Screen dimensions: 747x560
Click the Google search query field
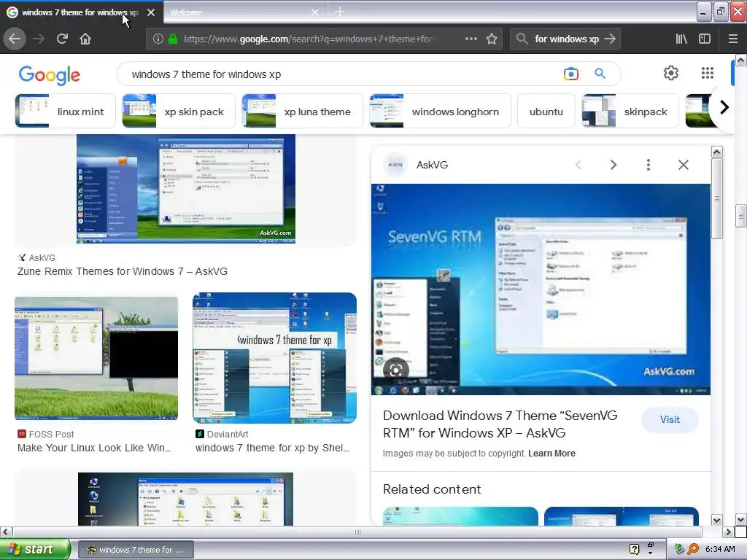(x=343, y=74)
